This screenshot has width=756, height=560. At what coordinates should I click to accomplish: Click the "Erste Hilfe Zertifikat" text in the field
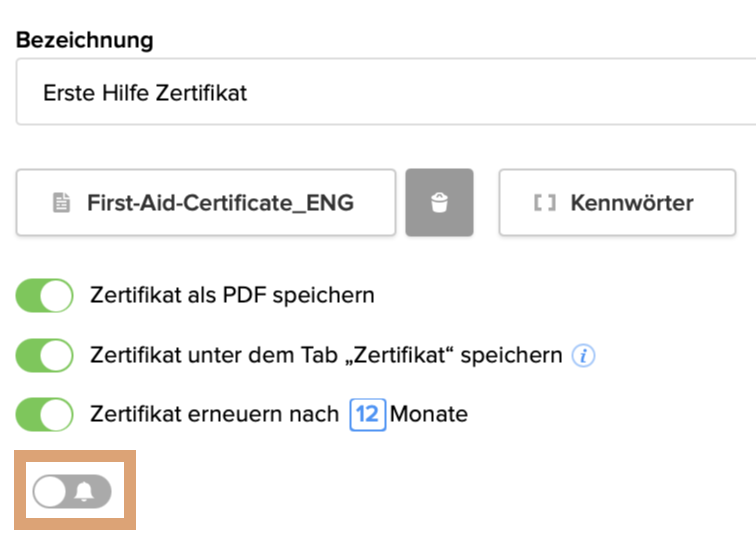point(145,93)
